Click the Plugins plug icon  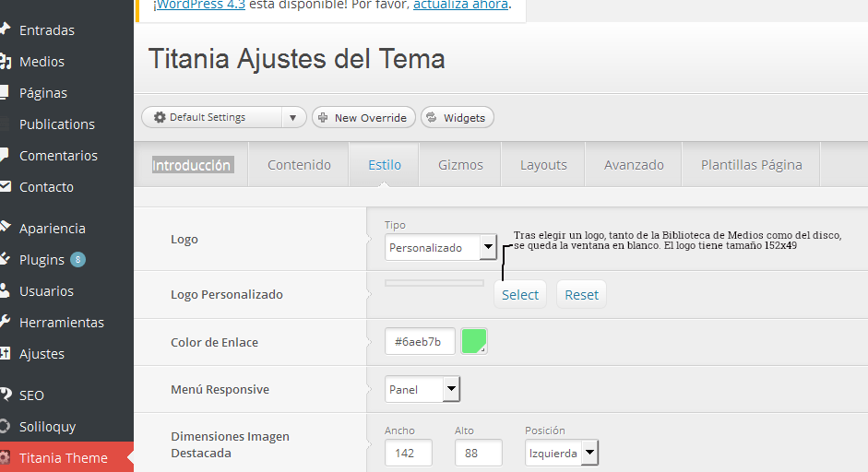point(5,258)
